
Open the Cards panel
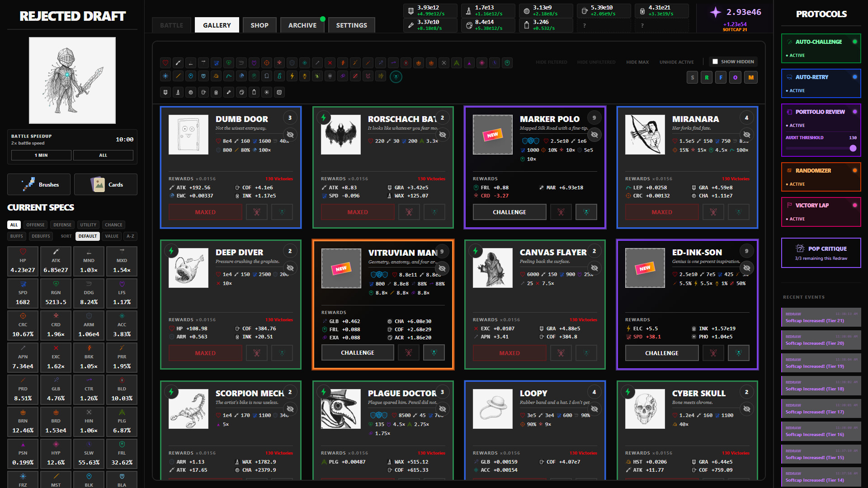106,184
